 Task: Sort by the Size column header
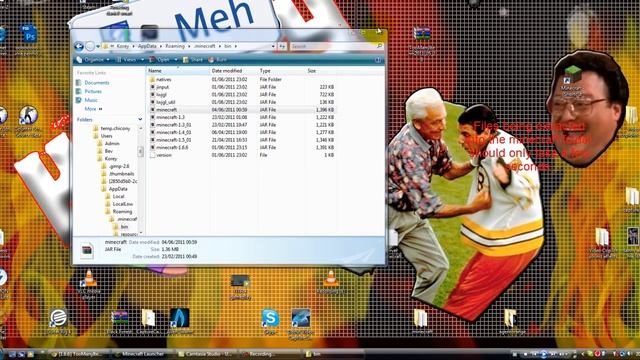pyautogui.click(x=321, y=71)
